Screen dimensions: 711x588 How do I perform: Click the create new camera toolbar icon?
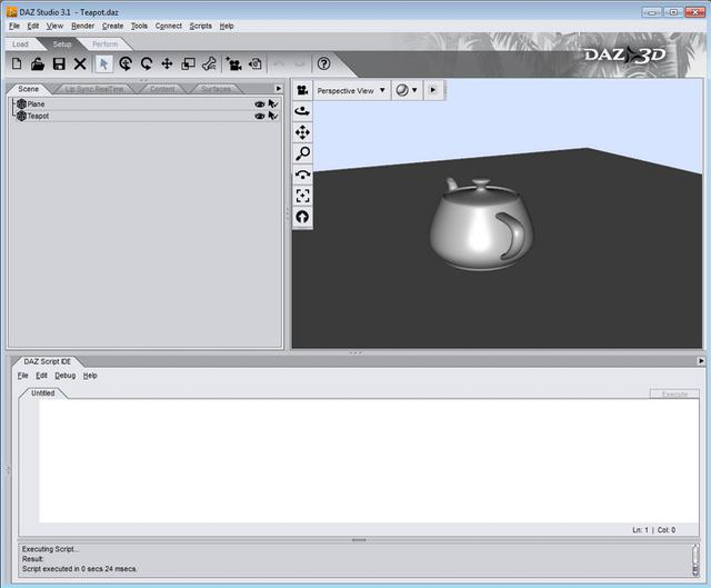point(234,64)
